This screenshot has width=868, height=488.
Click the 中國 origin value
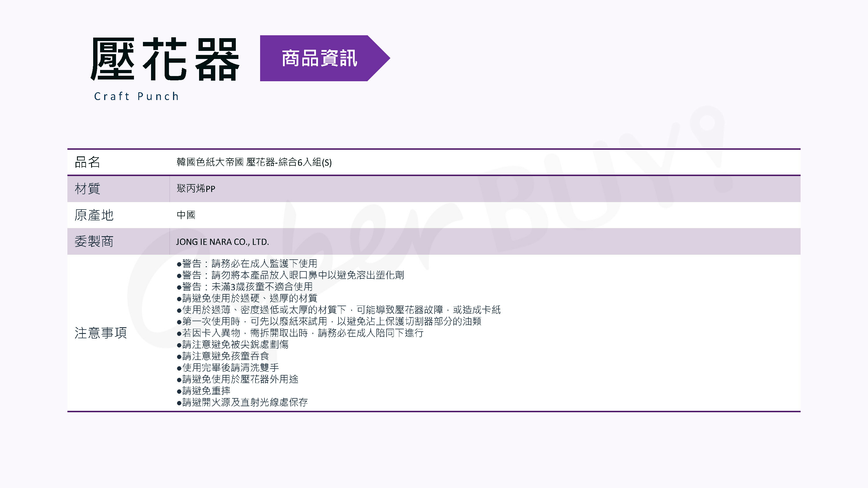(x=186, y=215)
